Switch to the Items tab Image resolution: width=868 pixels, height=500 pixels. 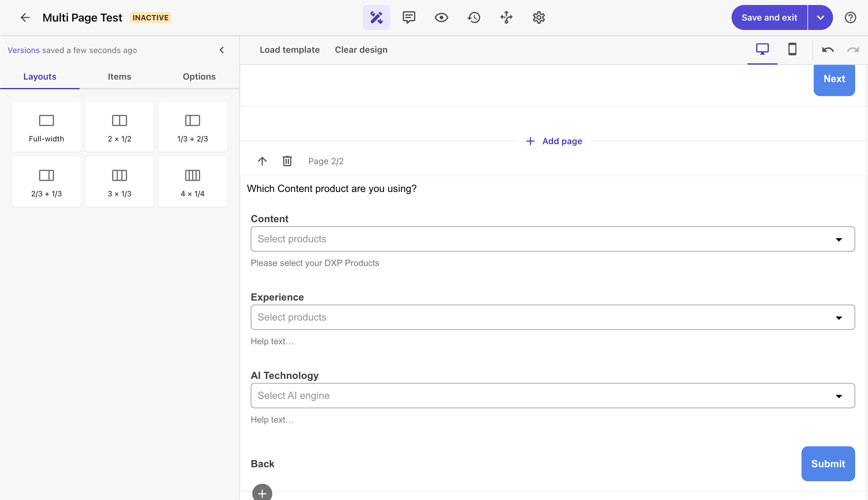[x=119, y=76]
